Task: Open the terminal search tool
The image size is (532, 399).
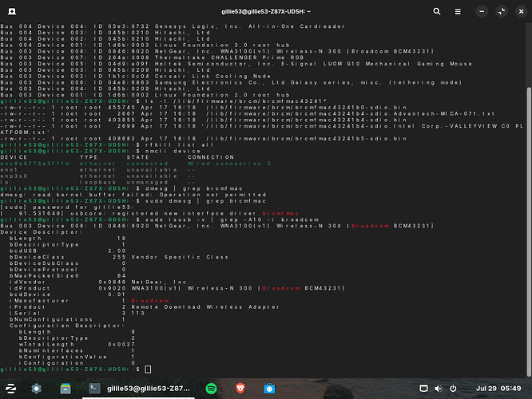Action: click(x=437, y=11)
